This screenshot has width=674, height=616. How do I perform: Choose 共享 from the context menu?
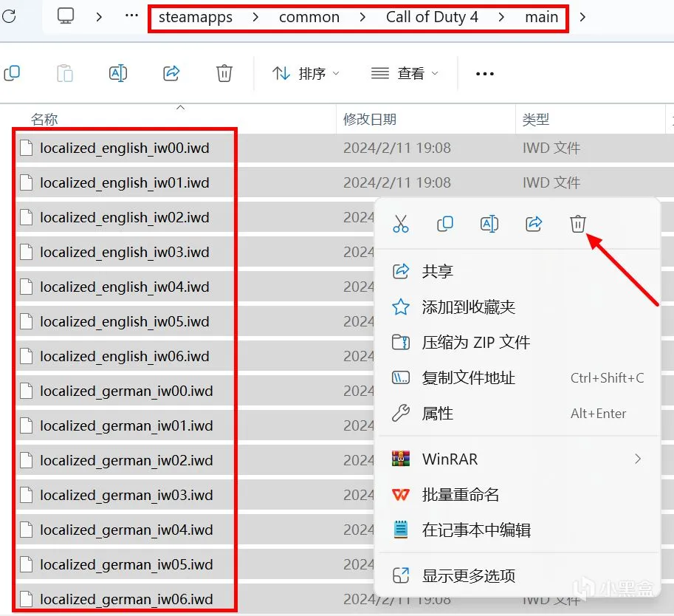[519, 271]
